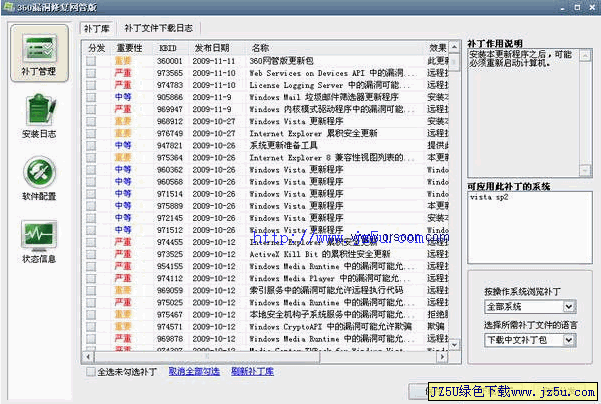Sort by the 重要性 column header

pos(130,48)
